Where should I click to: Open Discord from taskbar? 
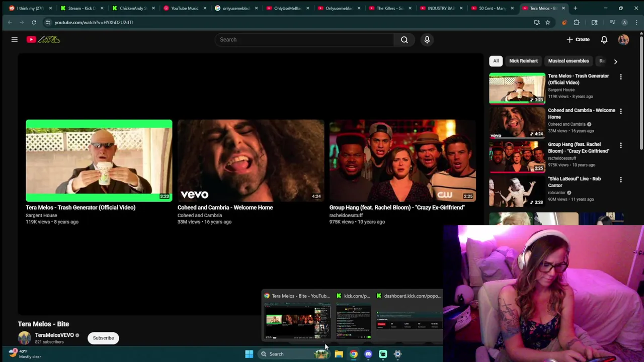tap(368, 354)
